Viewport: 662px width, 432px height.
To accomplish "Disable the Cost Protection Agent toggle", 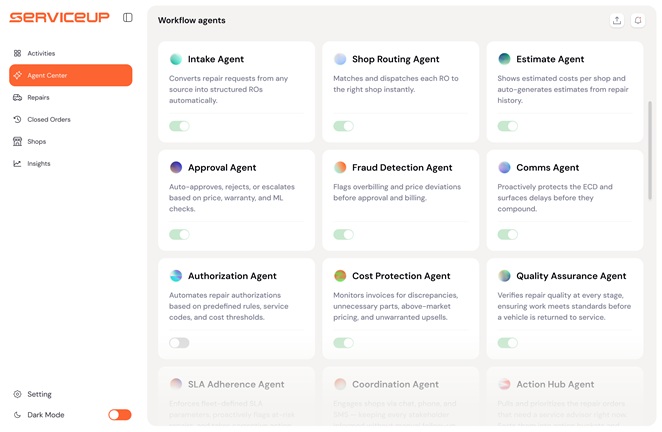I will pos(343,343).
